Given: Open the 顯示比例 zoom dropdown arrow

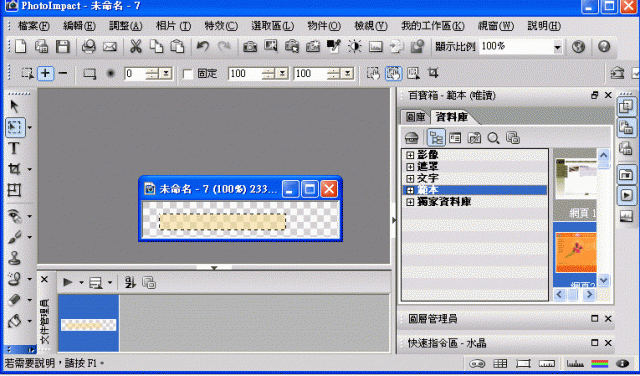Looking at the screenshot, I should coord(558,47).
